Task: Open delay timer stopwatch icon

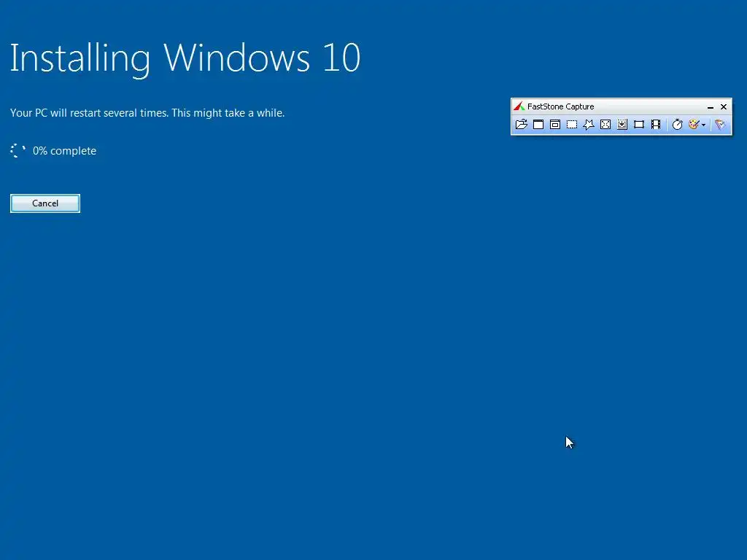Action: tap(678, 124)
